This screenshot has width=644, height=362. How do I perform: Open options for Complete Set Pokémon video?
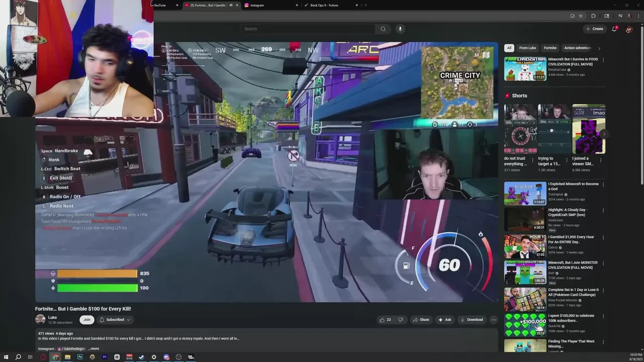click(603, 290)
